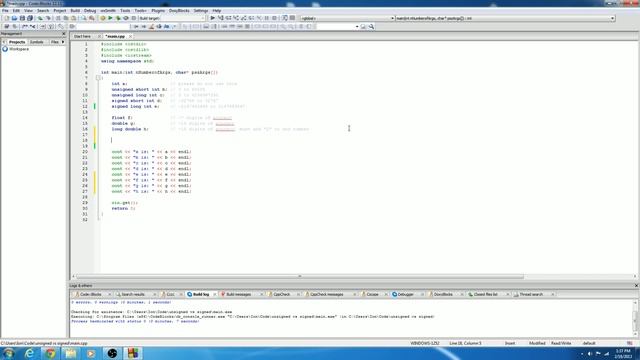Image resolution: width=640 pixels, height=360 pixels.
Task: Click the Save all files icon
Action: (x=30, y=18)
